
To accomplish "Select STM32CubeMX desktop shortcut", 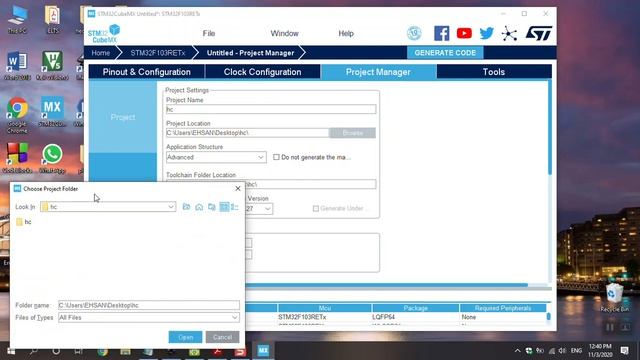I will 52,111.
